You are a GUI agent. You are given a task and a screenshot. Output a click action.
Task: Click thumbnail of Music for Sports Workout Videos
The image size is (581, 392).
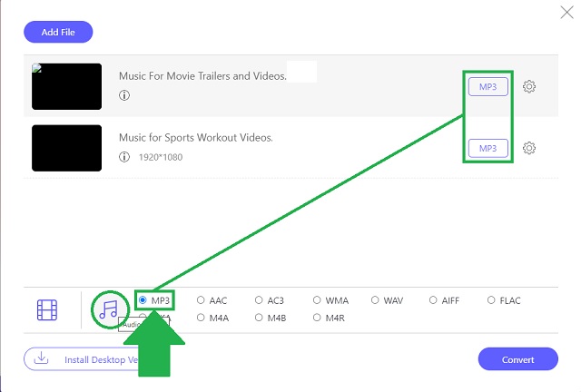point(66,148)
